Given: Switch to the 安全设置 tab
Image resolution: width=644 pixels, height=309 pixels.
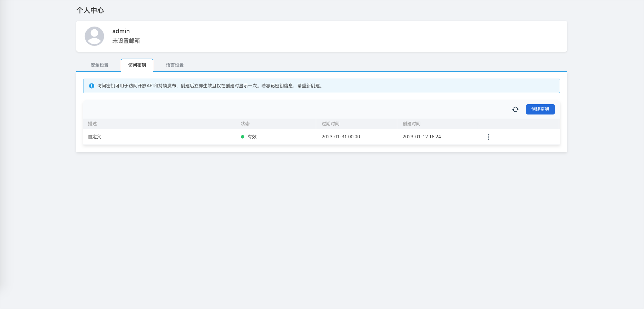Looking at the screenshot, I should click(99, 65).
